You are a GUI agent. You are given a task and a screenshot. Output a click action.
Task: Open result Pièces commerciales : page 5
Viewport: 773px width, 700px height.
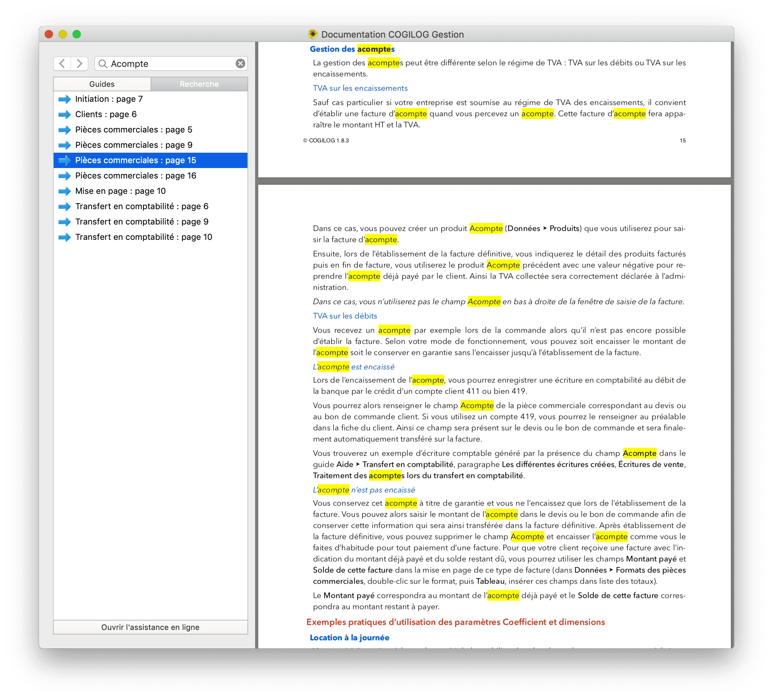[151, 130]
